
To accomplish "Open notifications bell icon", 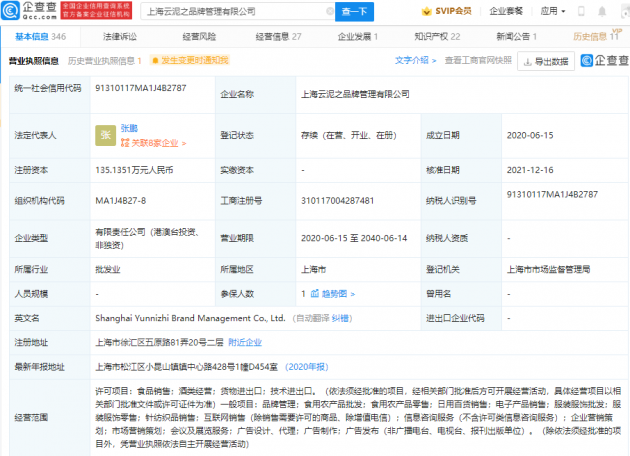I will (x=602, y=11).
